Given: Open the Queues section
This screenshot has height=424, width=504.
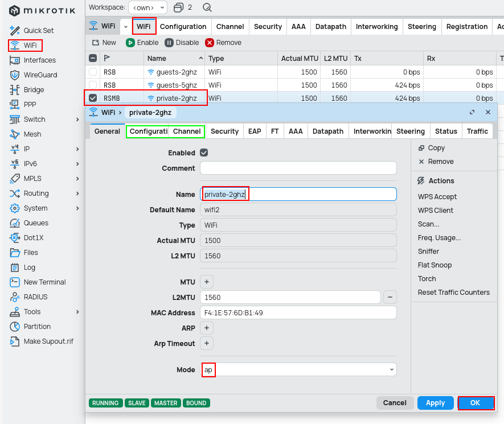Looking at the screenshot, I should click(x=29, y=223).
